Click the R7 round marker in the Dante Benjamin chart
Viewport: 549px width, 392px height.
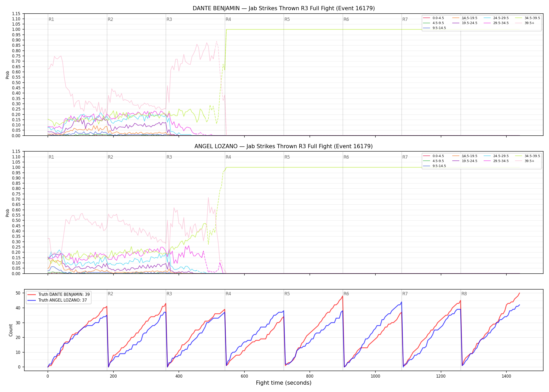tap(405, 19)
